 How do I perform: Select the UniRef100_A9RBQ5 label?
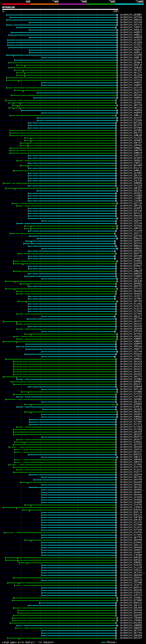point(131,625)
